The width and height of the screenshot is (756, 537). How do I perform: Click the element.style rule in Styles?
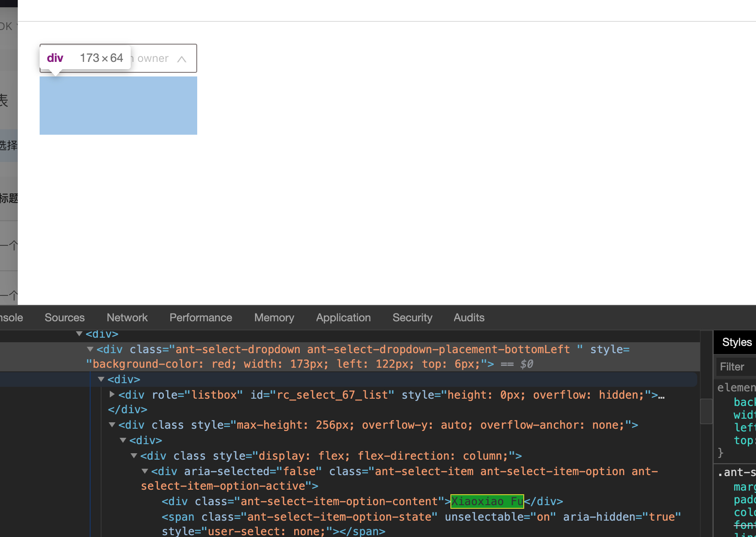pyautogui.click(x=735, y=387)
